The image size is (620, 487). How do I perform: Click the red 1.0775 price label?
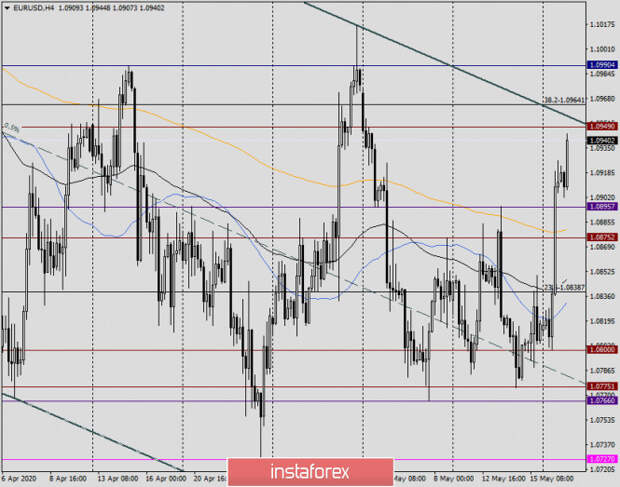click(x=602, y=386)
